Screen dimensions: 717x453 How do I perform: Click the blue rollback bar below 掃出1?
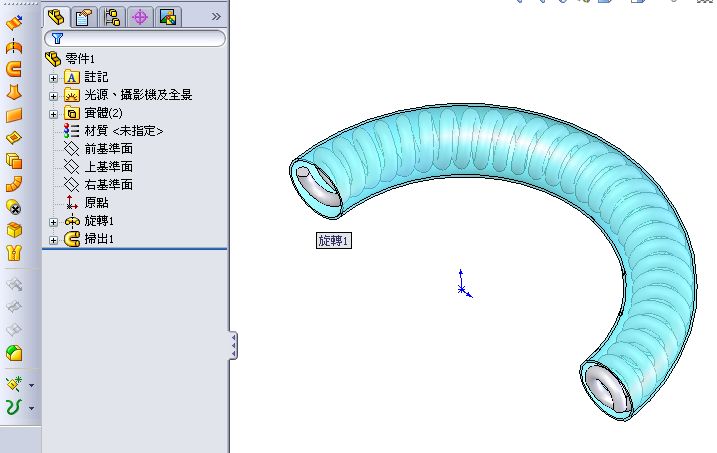click(135, 249)
